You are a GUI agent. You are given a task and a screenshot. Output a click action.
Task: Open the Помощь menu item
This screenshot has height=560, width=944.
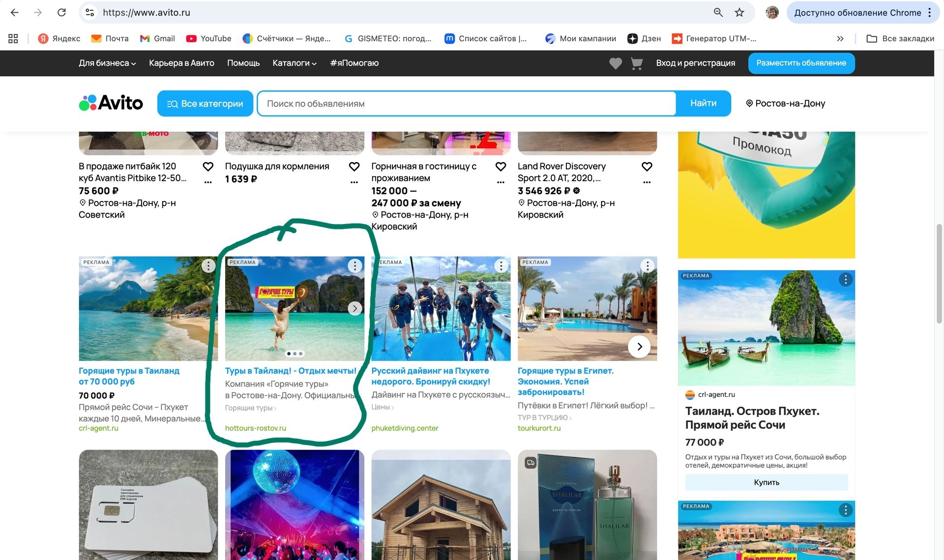(x=243, y=63)
